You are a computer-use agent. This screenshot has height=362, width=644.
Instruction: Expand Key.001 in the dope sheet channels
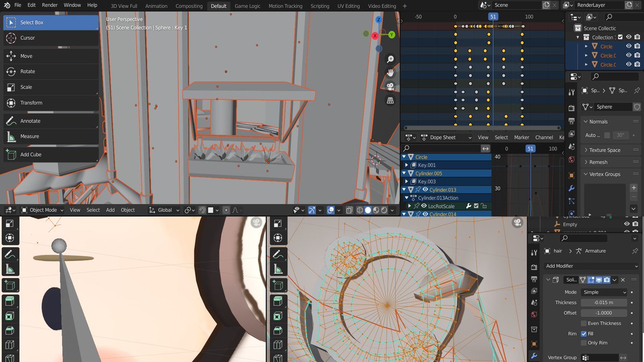407,165
